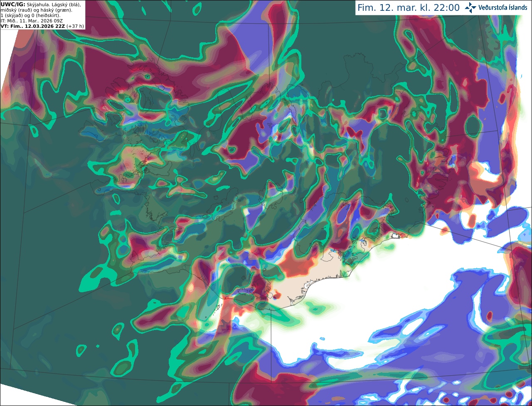
Task: Click the '1 (skýjað) og 0 (heiðskírt).' line
Action: tap(30, 15)
